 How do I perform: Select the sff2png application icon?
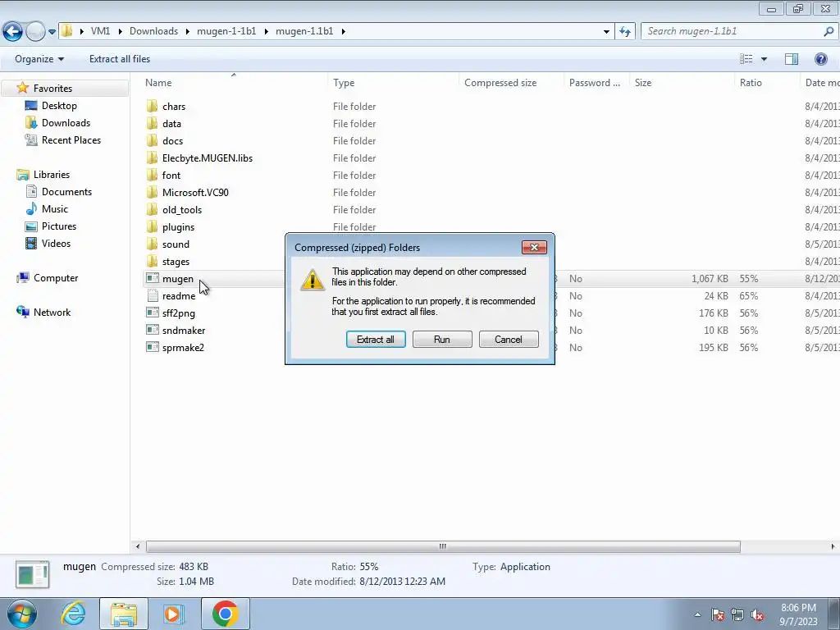(x=152, y=313)
